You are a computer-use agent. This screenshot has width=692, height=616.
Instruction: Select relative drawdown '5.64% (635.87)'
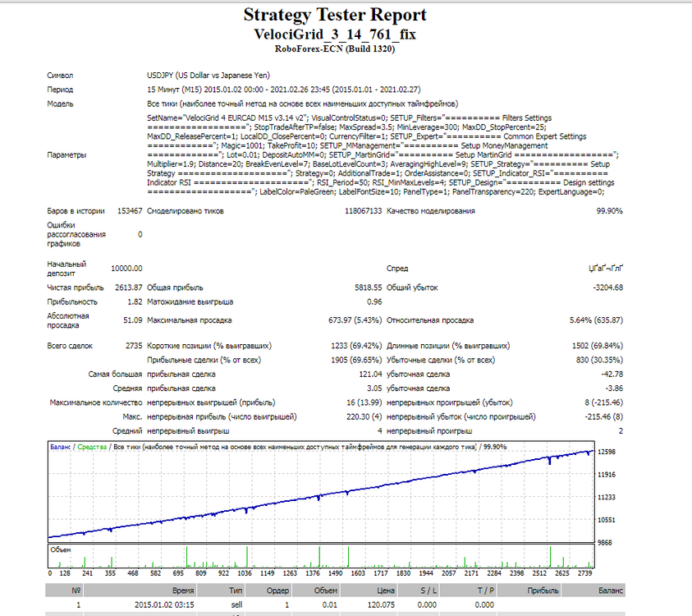(x=596, y=320)
